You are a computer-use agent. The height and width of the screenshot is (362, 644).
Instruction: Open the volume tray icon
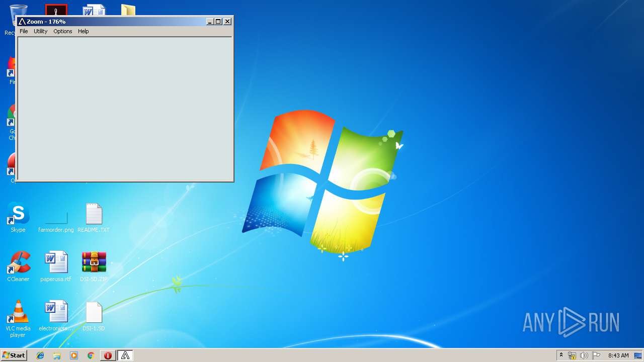coord(584,355)
